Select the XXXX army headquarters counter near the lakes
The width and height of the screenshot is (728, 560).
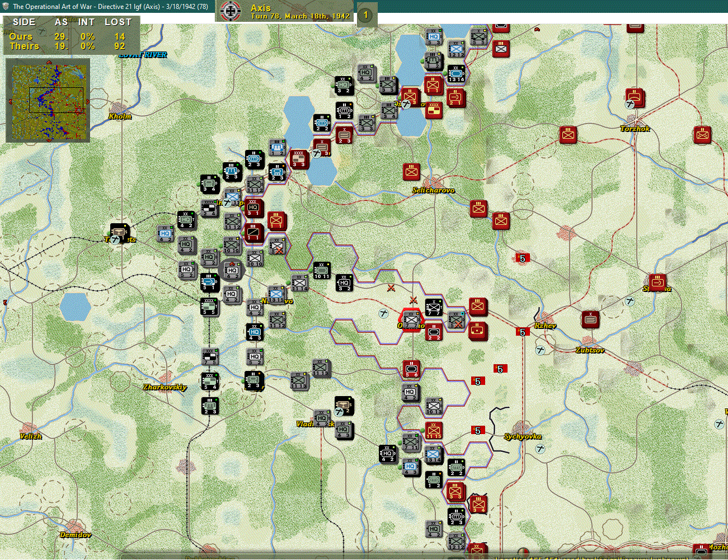tap(299, 159)
